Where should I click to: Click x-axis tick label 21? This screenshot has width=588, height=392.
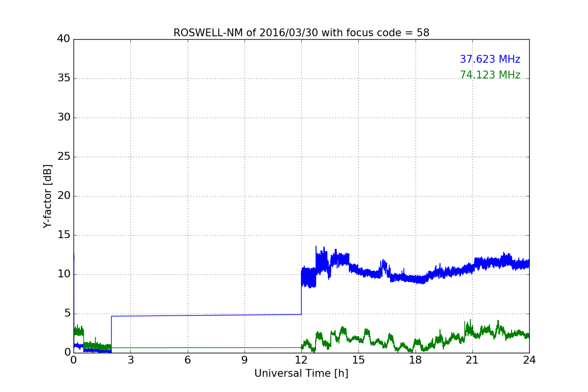[x=472, y=360]
